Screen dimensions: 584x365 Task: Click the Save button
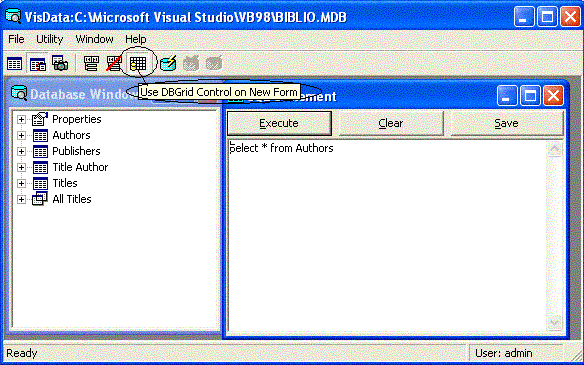[x=507, y=123]
